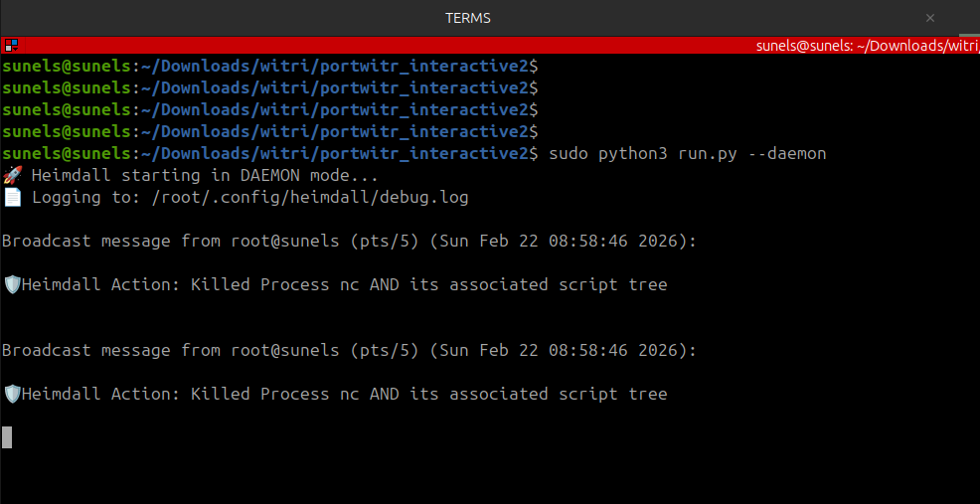Click the first Broadcast message line
980x504 pixels.
[x=349, y=242]
